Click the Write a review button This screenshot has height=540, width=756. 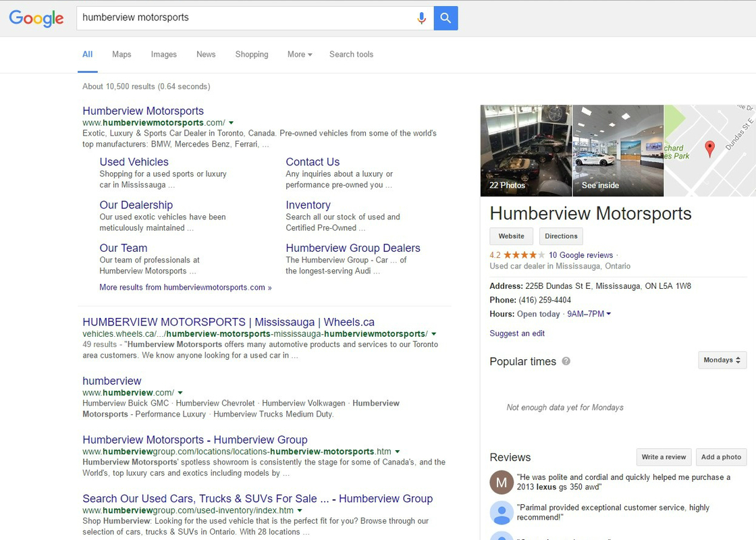point(664,457)
